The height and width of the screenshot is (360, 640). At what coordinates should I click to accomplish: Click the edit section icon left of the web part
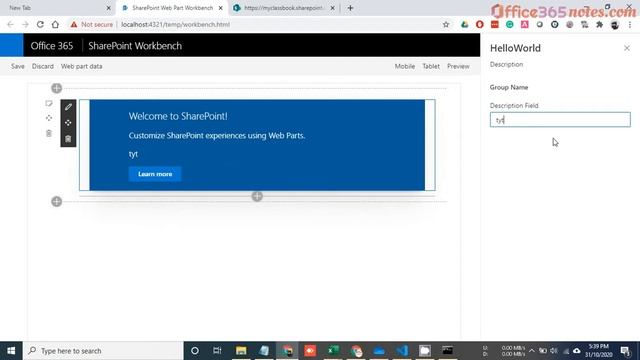pos(49,104)
